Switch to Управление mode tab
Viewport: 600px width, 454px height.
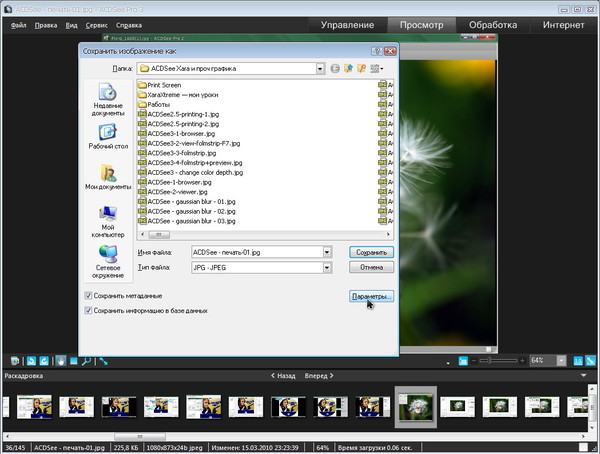coord(347,25)
